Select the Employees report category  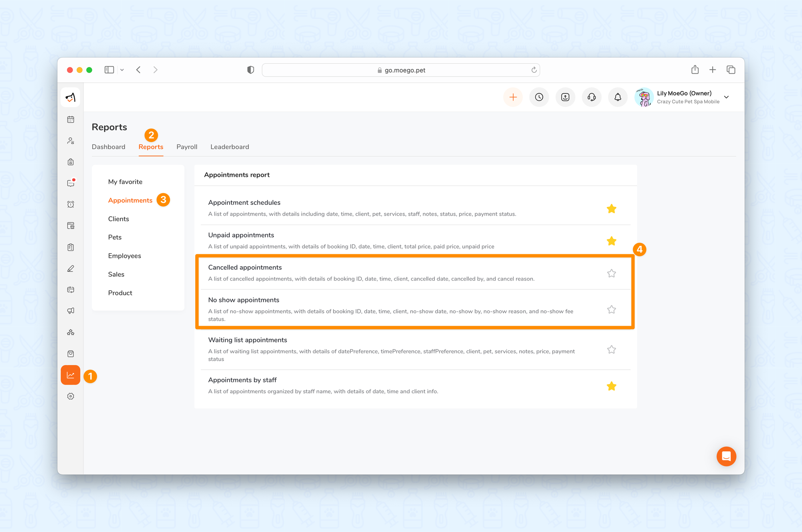tap(124, 256)
